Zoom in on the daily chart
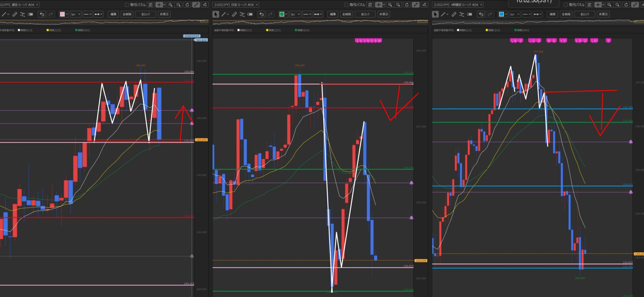 pos(390,5)
